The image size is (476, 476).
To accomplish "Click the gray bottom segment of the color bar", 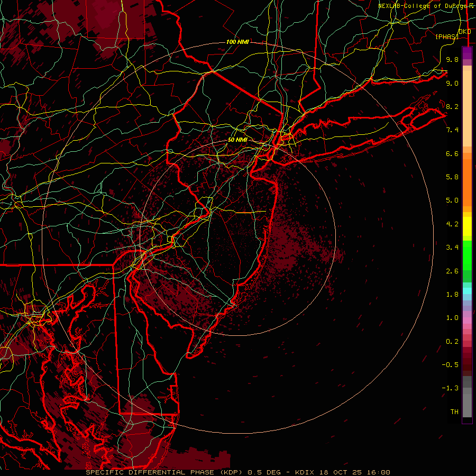I will [467, 406].
